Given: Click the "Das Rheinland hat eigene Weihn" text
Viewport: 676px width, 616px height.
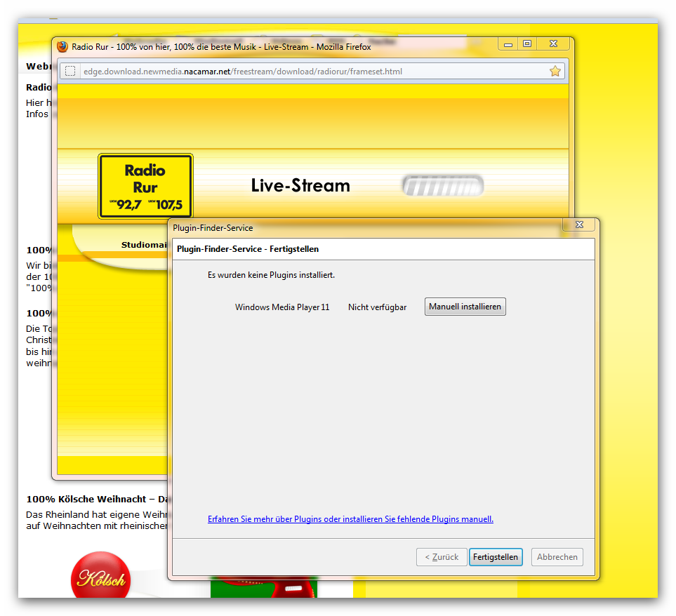Looking at the screenshot, I should pos(97,514).
